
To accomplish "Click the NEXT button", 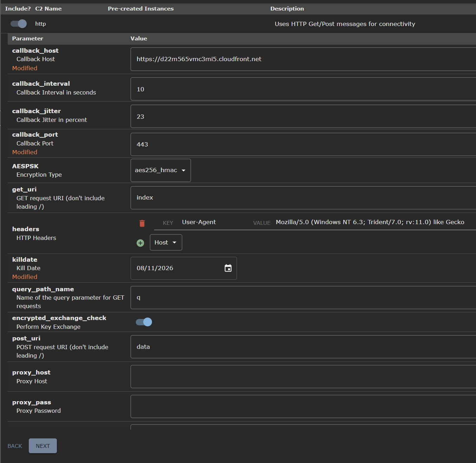I will (43, 446).
